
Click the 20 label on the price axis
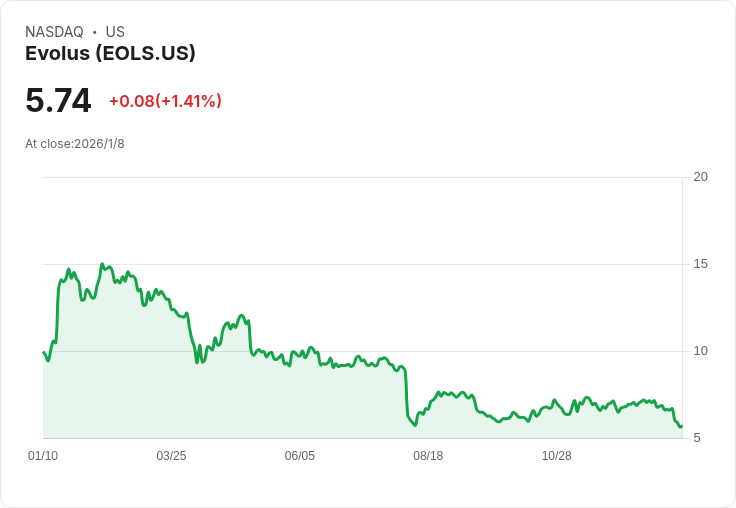(700, 177)
